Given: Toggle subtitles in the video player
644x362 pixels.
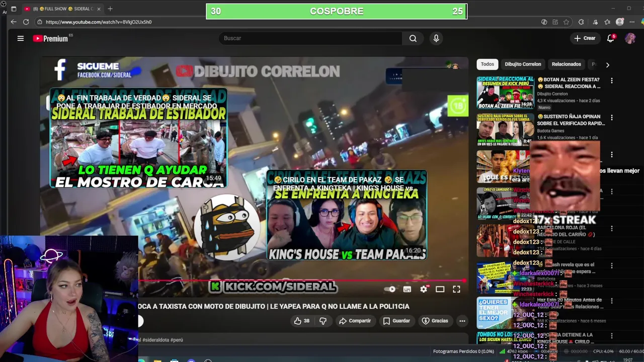Looking at the screenshot, I should pos(407,289).
